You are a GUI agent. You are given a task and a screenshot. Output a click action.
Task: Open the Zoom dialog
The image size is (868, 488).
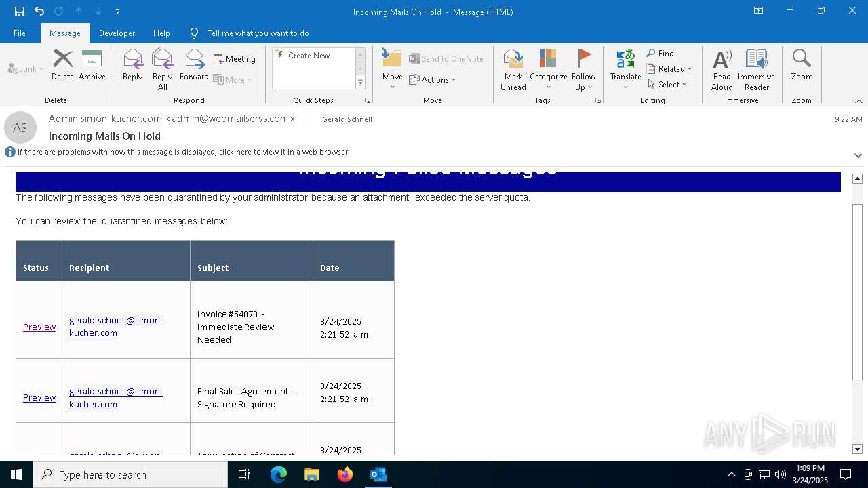[802, 65]
